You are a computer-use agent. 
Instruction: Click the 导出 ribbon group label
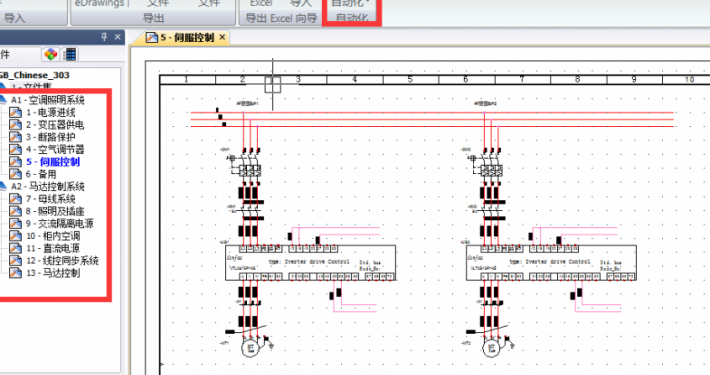click(x=153, y=19)
